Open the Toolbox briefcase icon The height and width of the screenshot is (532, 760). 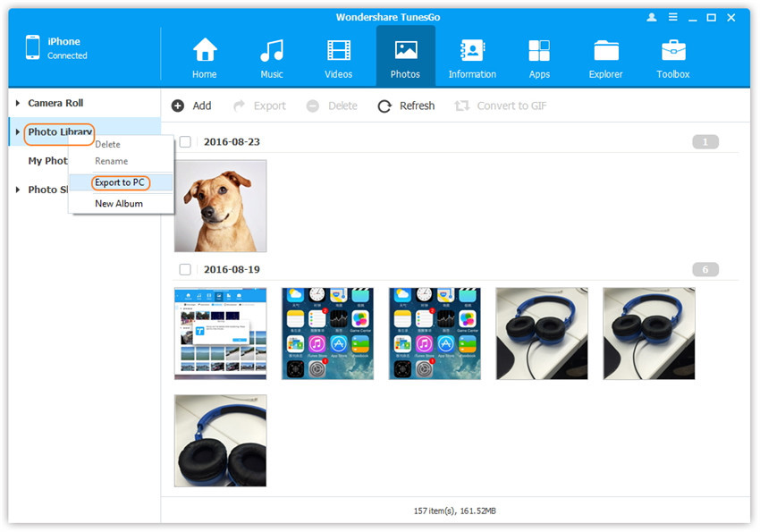tap(673, 51)
